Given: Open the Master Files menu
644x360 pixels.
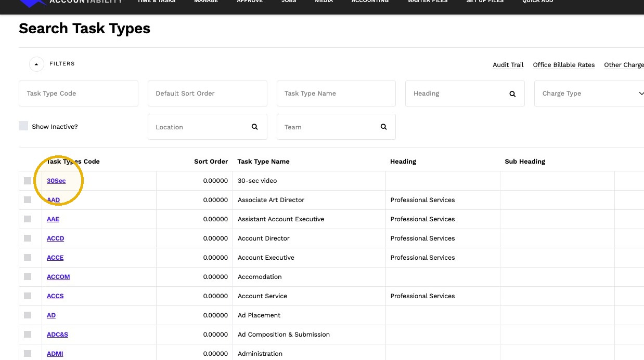Looking at the screenshot, I should [x=427, y=2].
